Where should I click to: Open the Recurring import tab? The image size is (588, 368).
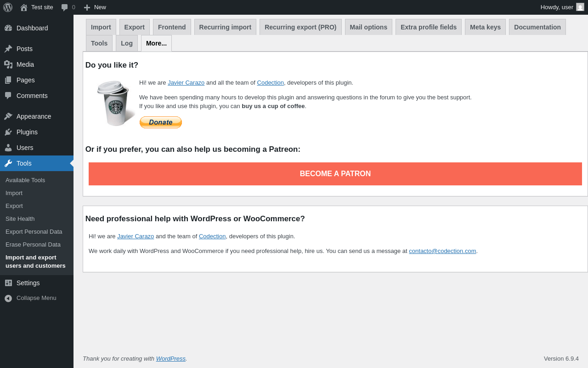click(225, 27)
